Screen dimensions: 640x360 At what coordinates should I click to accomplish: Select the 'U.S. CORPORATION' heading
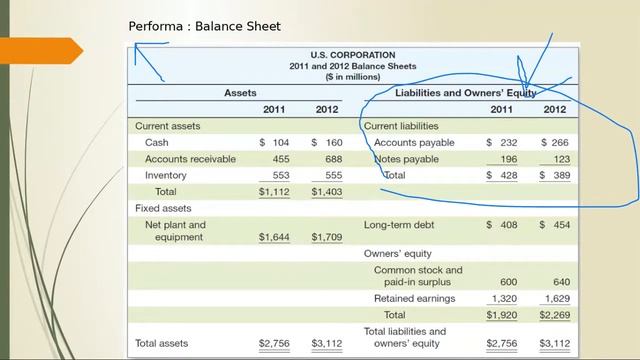(353, 55)
